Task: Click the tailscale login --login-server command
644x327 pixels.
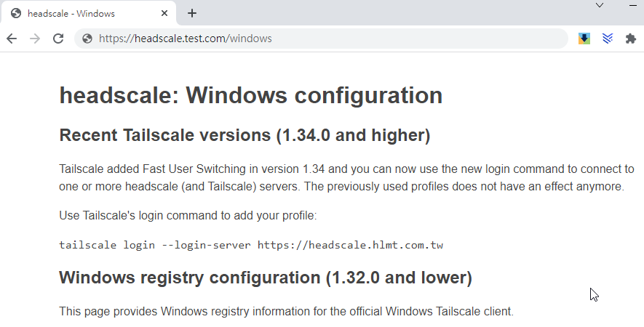Action: 251,245
